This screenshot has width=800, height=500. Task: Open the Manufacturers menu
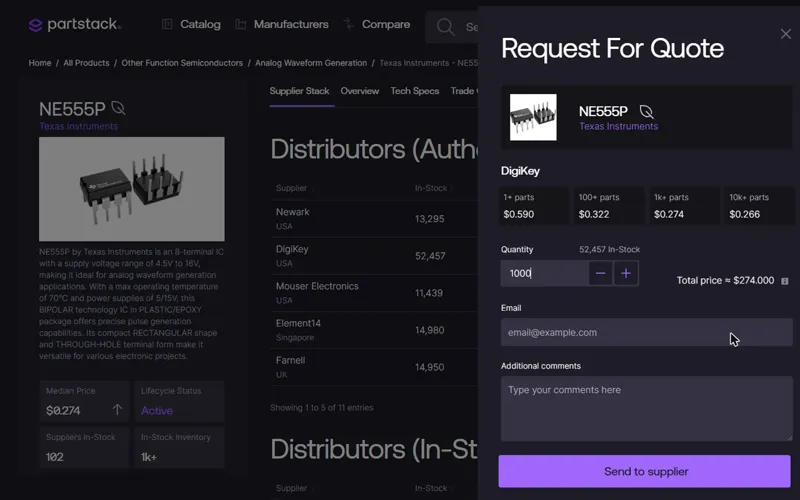[291, 24]
